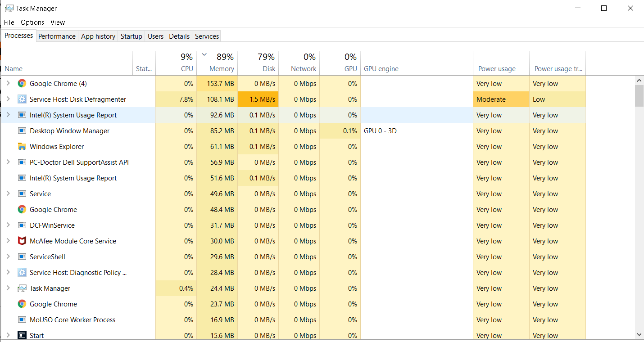The height and width of the screenshot is (342, 644).
Task: Select the Processes tab
Action: pyautogui.click(x=18, y=36)
